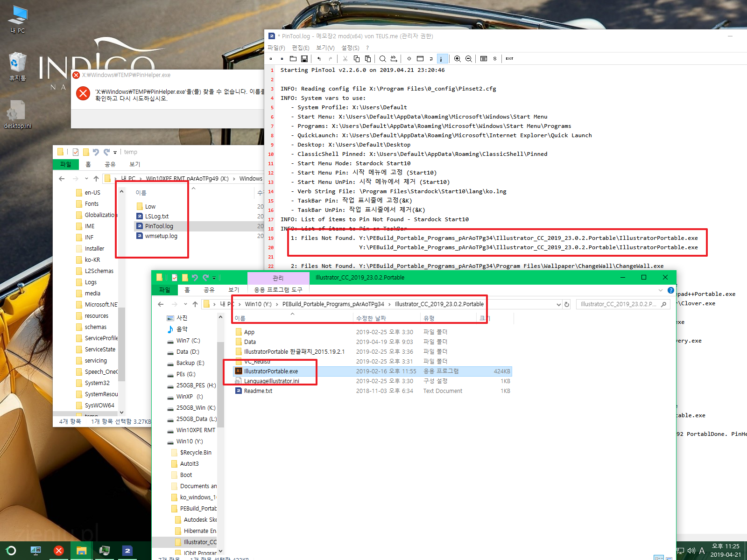The height and width of the screenshot is (560, 747).
Task: Click the S icon in Notepad2 toolbar
Action: (x=495, y=59)
